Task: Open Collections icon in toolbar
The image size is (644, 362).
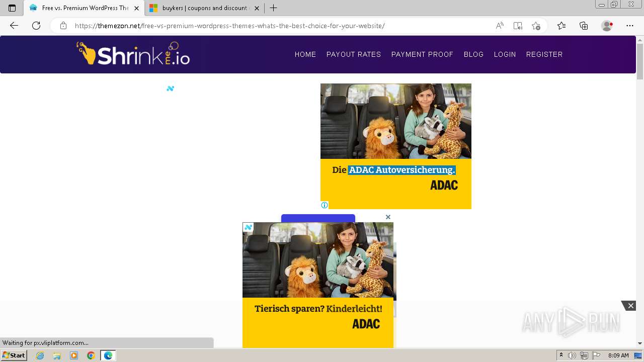Action: [x=584, y=26]
